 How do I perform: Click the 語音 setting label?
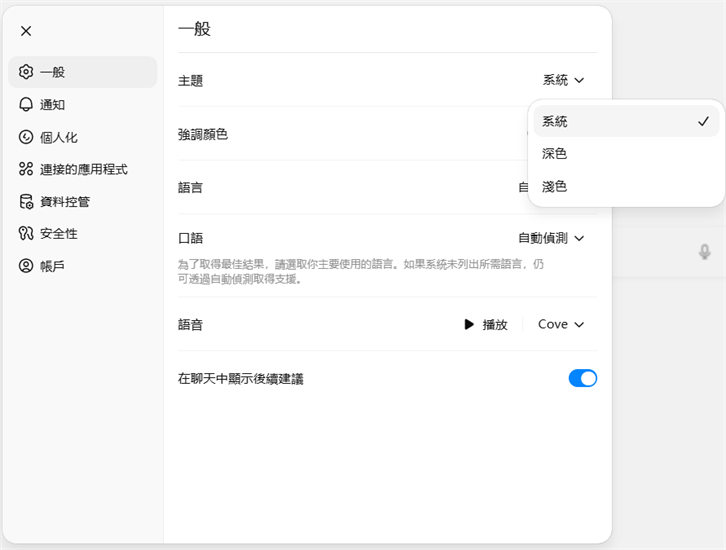click(190, 325)
